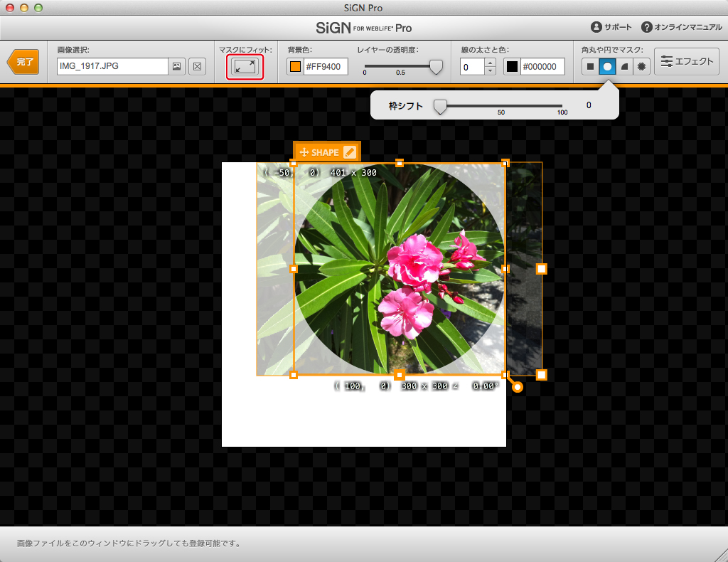The width and height of the screenshot is (728, 562).
Task: Click the mask right-middle handle
Action: pyautogui.click(x=505, y=269)
